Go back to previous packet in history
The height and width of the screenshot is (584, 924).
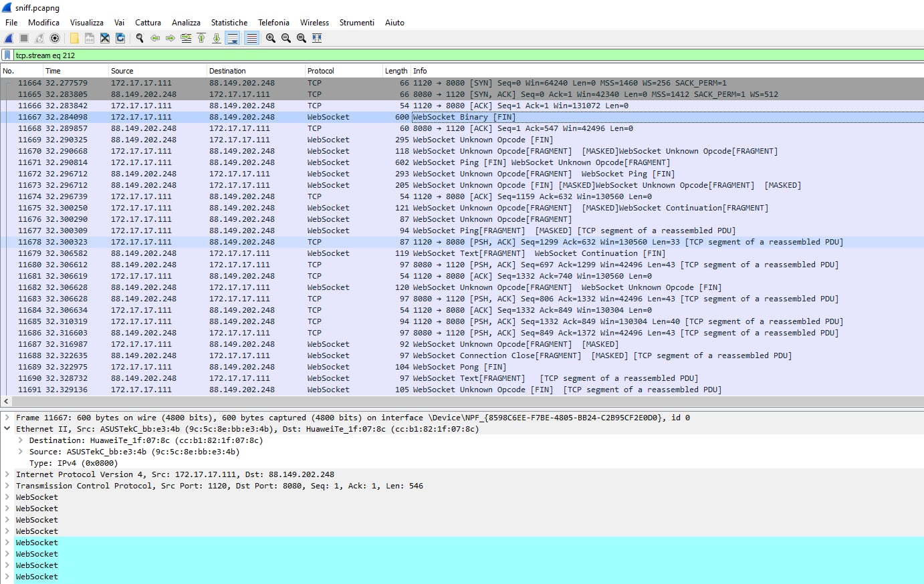pyautogui.click(x=155, y=38)
